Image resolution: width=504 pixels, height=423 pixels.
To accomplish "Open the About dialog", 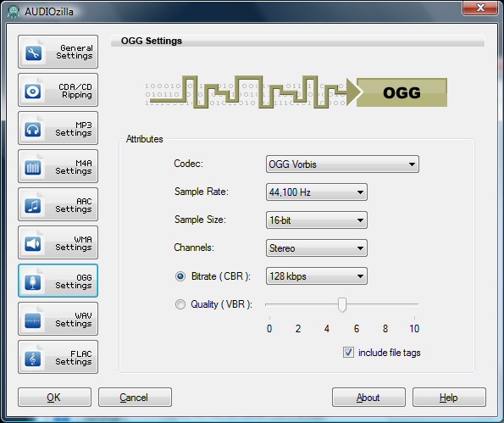I will [368, 398].
